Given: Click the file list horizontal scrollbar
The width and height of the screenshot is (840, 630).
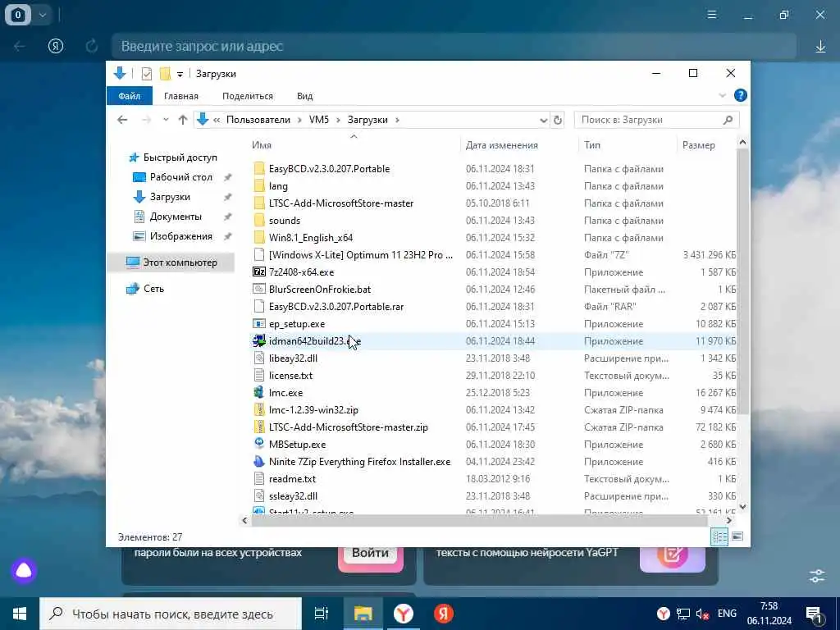Looking at the screenshot, I should pos(479,520).
